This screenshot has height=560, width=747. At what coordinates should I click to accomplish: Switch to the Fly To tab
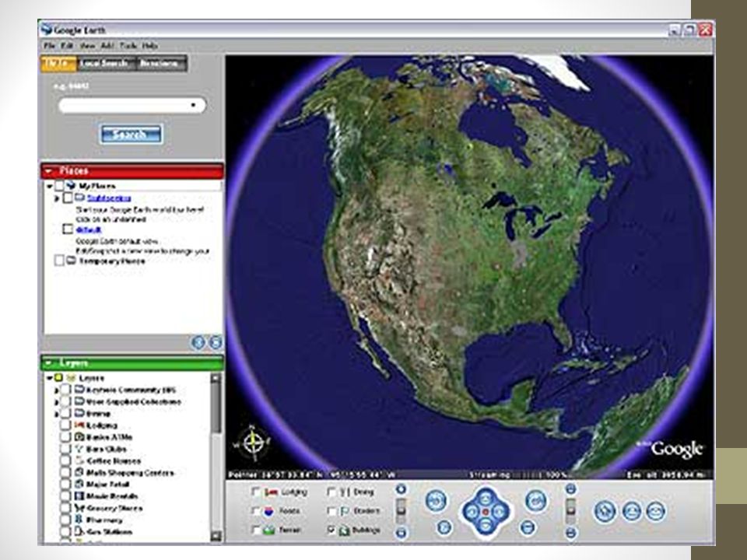58,63
